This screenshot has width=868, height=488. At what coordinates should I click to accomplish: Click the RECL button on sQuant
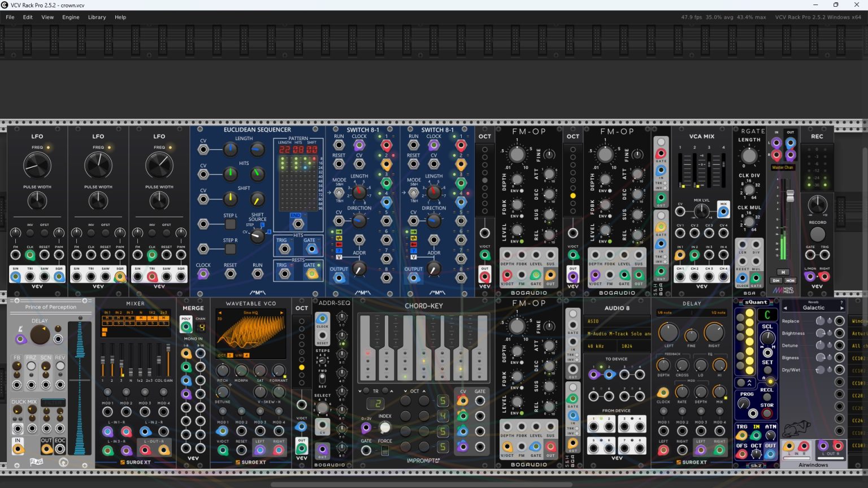(767, 398)
